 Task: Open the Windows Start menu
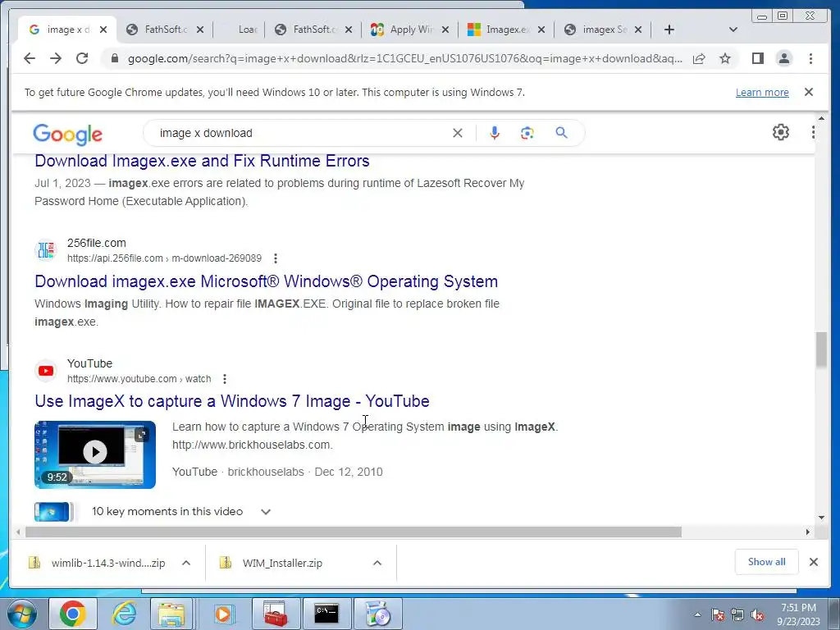[22, 614]
